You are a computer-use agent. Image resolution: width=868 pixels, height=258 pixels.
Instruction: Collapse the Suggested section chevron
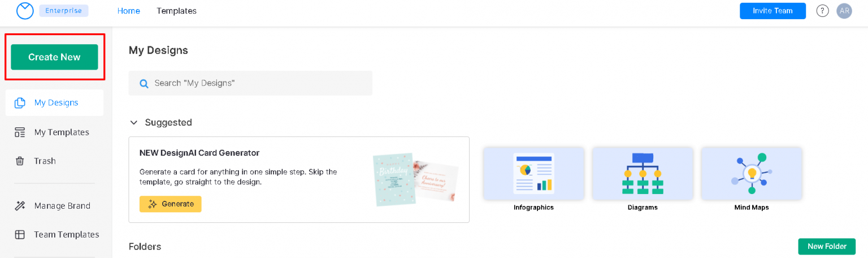(x=134, y=122)
